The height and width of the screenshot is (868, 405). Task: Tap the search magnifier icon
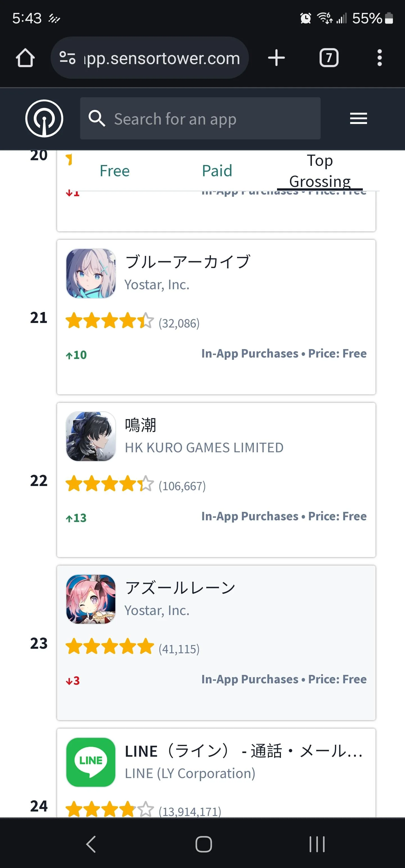(x=97, y=119)
